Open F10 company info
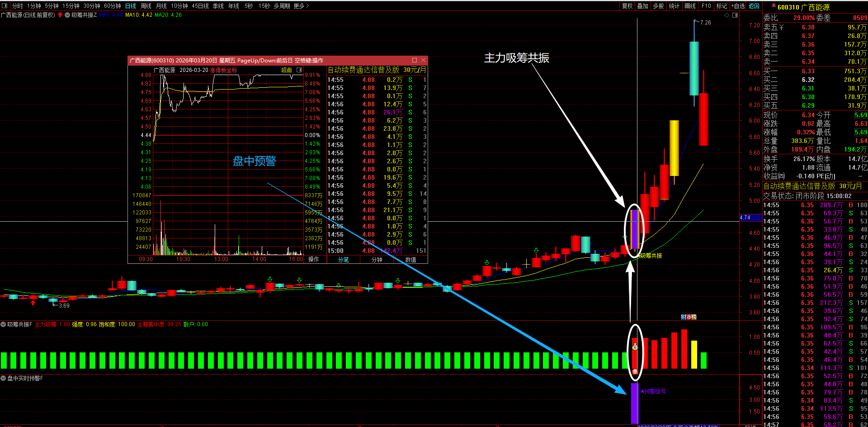Image resolution: width=868 pixels, height=427 pixels. (x=706, y=6)
